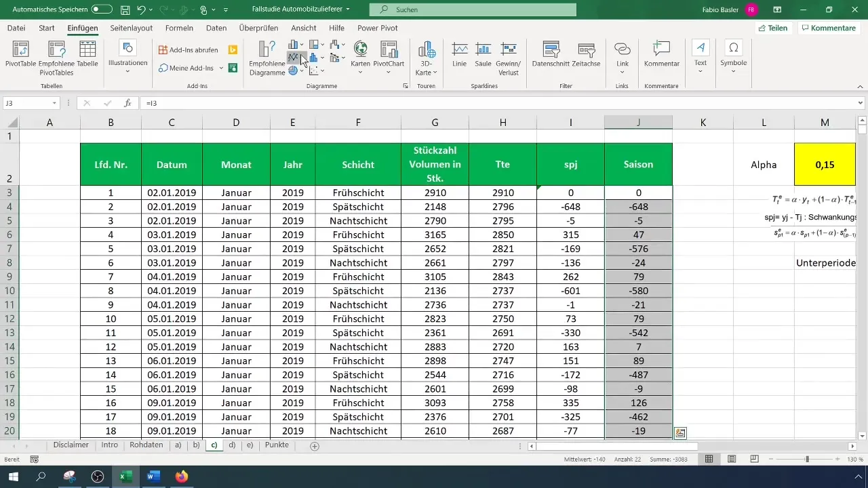Insert a line or area chart
868x488 pixels.
297,58
